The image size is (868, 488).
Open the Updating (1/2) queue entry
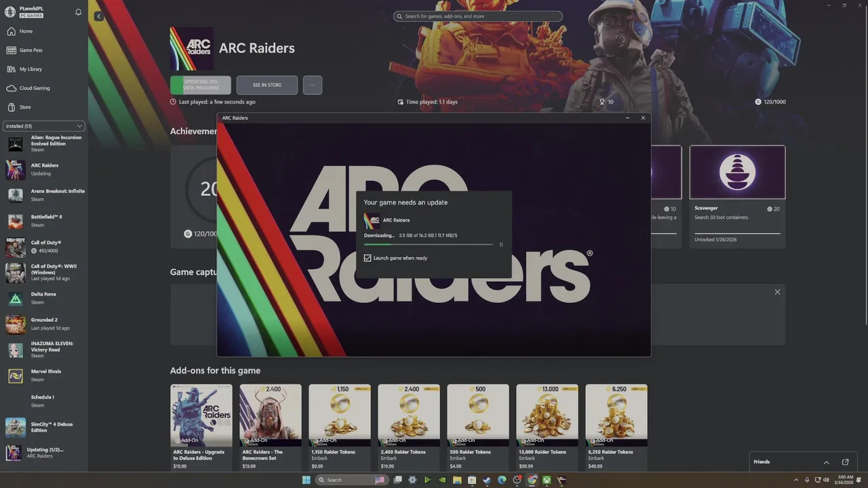coord(44,453)
